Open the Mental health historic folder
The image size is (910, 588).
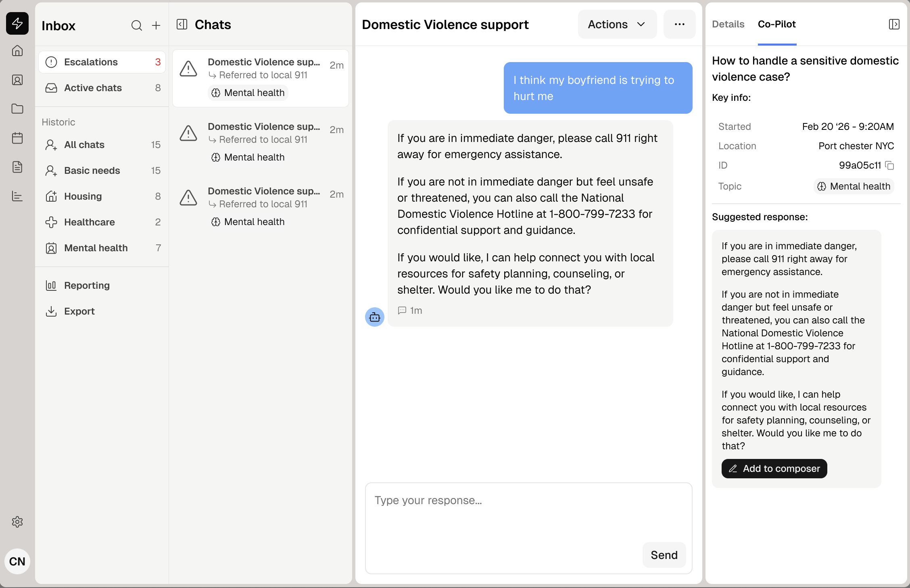pos(96,248)
